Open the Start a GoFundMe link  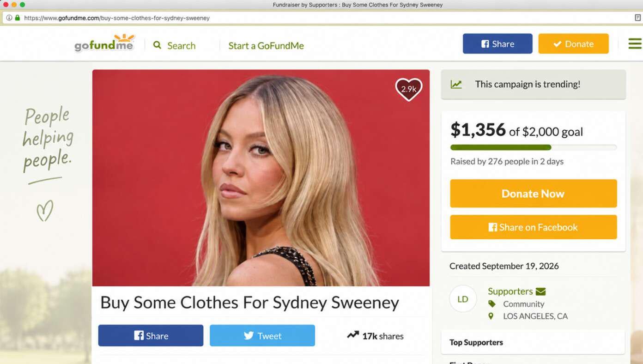coord(266,45)
